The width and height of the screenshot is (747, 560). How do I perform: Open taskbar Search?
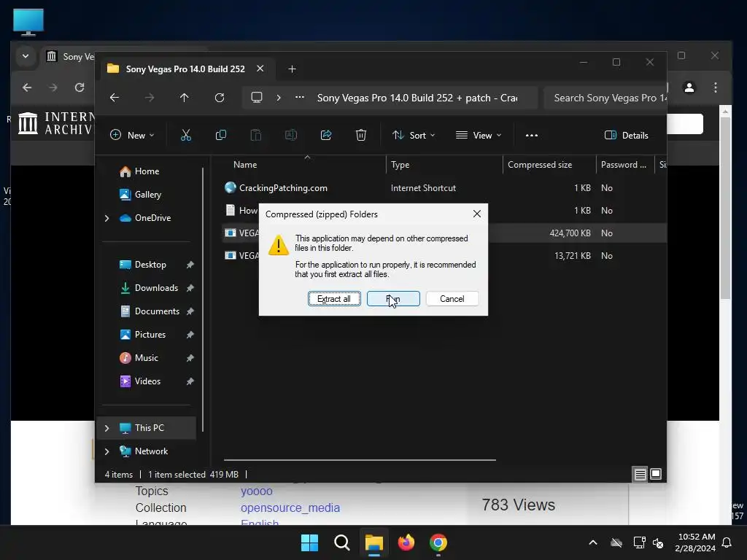click(342, 542)
